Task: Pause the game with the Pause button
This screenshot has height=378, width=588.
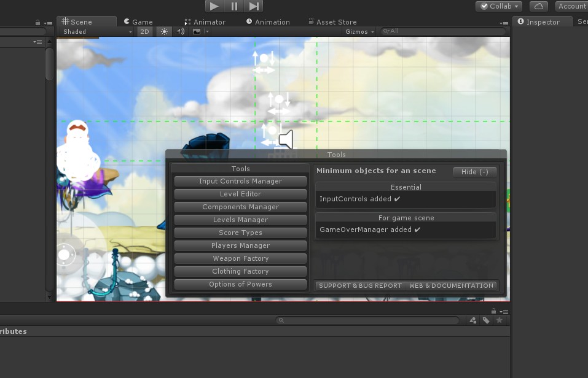Action: pos(234,6)
